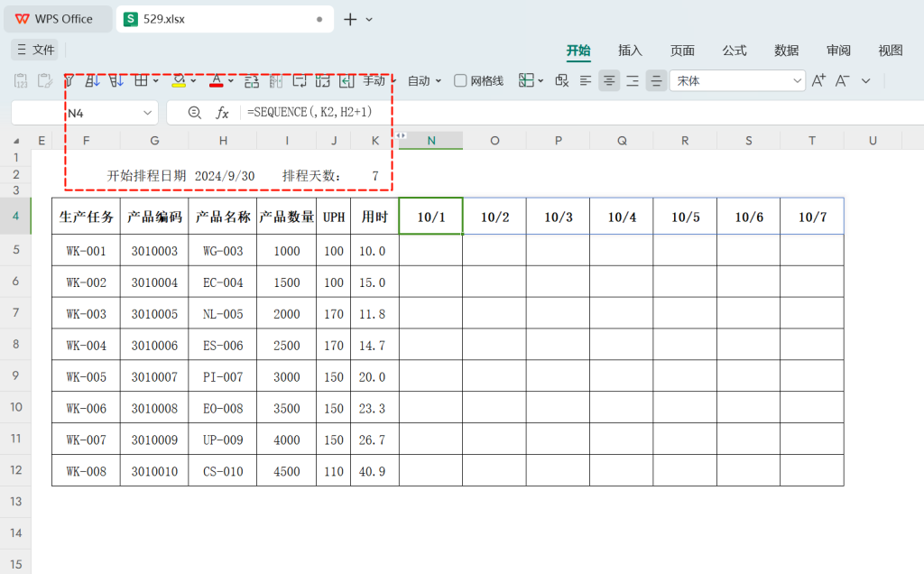The image size is (924, 574).
Task: Toggle left horizontal alignment
Action: [585, 80]
